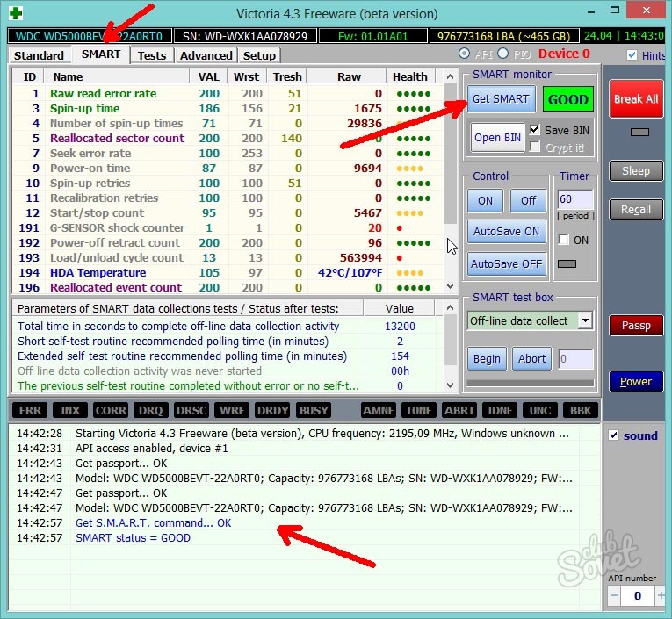
Task: Switch to the Tests tab
Action: 152,55
